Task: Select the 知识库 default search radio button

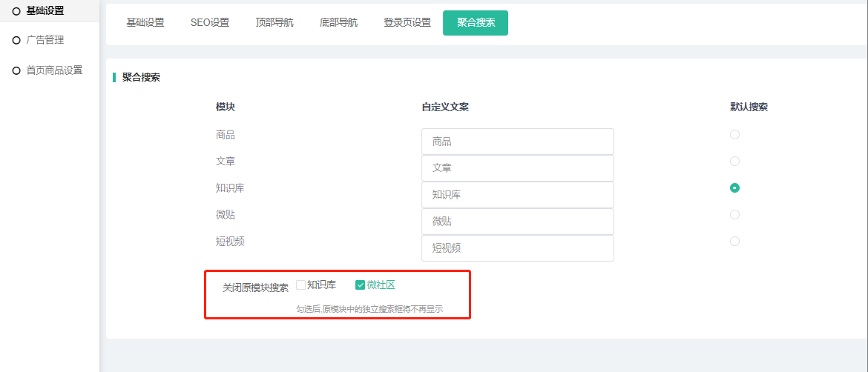Action: 734,187
